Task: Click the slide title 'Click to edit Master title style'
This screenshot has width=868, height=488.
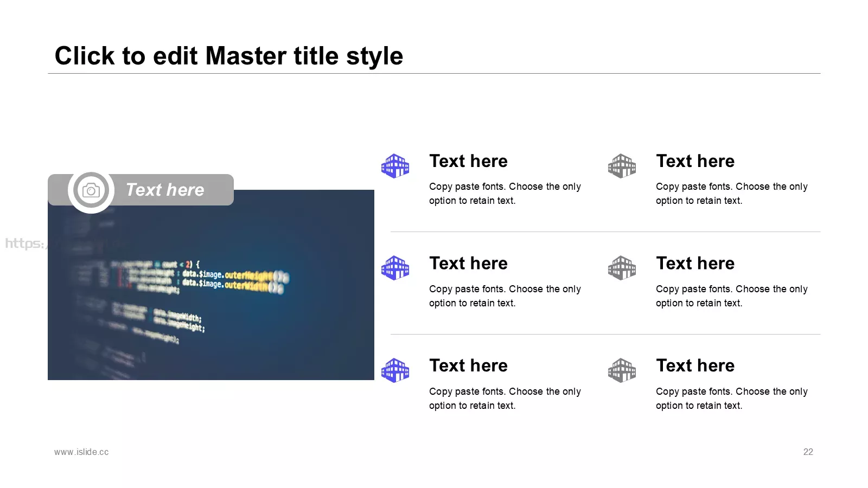Action: point(229,56)
